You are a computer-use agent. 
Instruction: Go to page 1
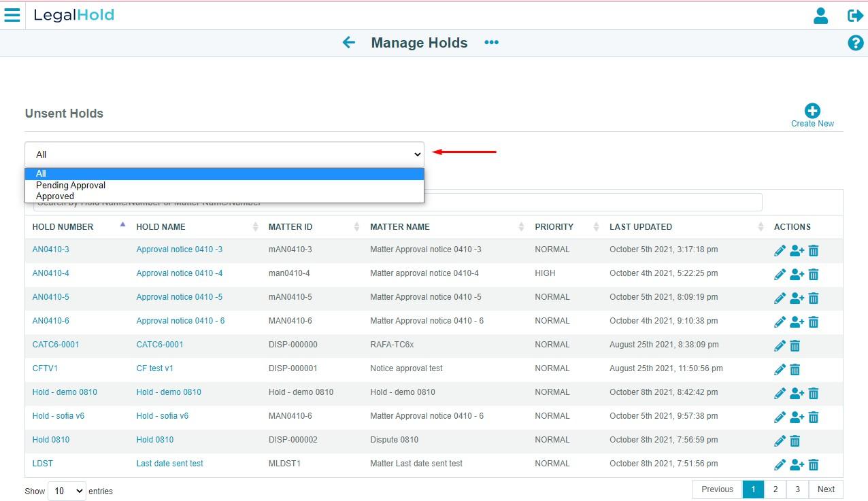click(753, 489)
